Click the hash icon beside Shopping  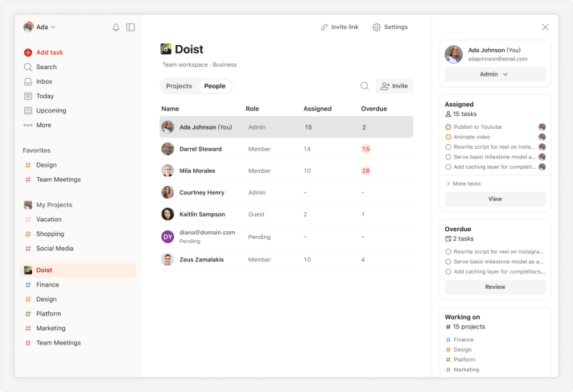[x=28, y=234]
